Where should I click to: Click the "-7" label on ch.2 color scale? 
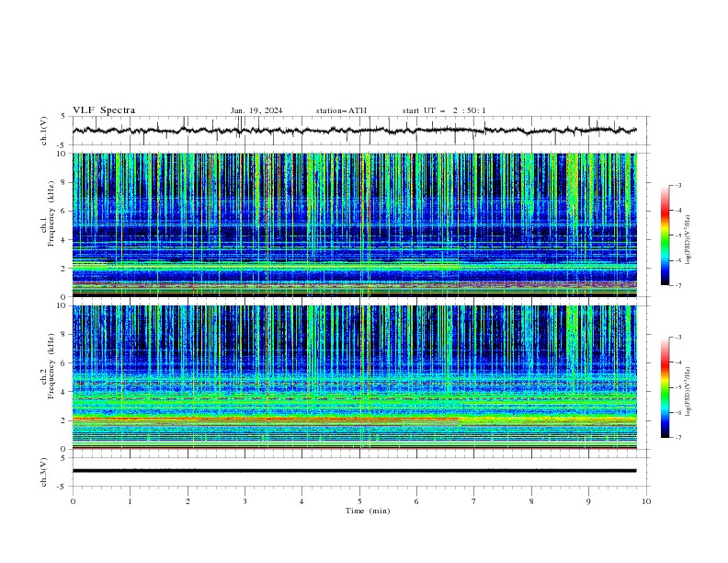click(678, 437)
